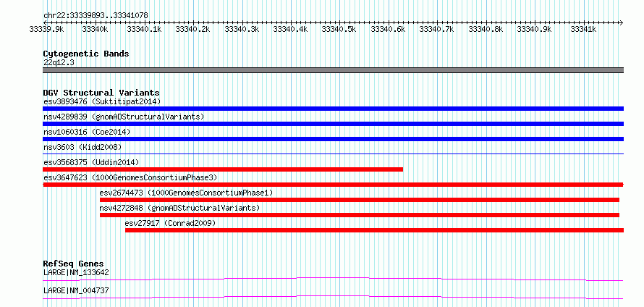This screenshot has width=644, height=307.
Task: Click the 33340.4k ruler tick label
Action: pos(290,29)
